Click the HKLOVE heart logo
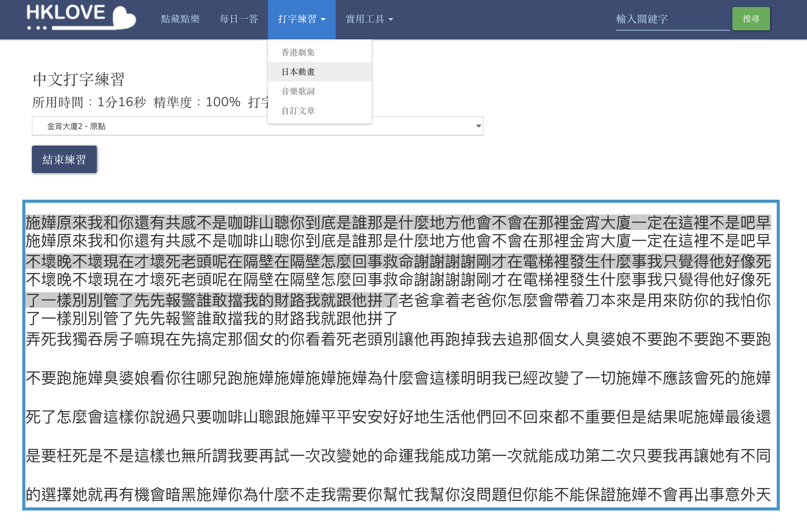 coord(81,17)
